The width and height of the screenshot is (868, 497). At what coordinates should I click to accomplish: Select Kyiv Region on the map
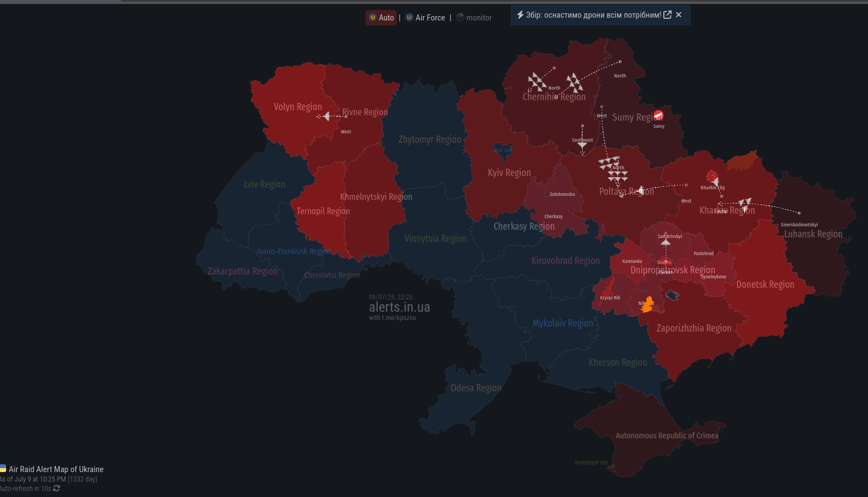click(x=509, y=173)
